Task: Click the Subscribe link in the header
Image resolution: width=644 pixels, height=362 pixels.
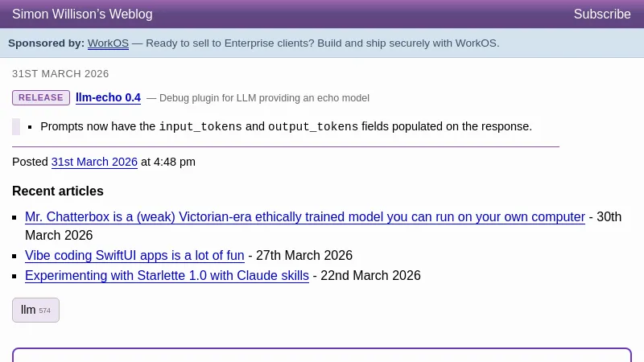Action: pyautogui.click(x=601, y=14)
